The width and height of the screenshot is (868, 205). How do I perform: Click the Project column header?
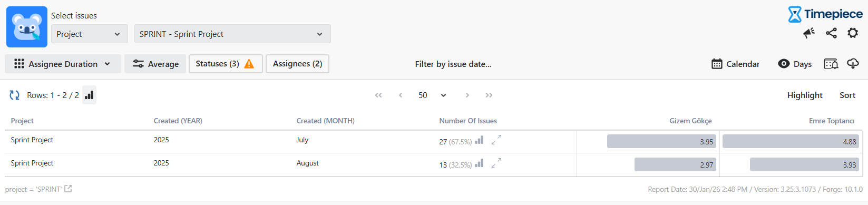click(22, 121)
